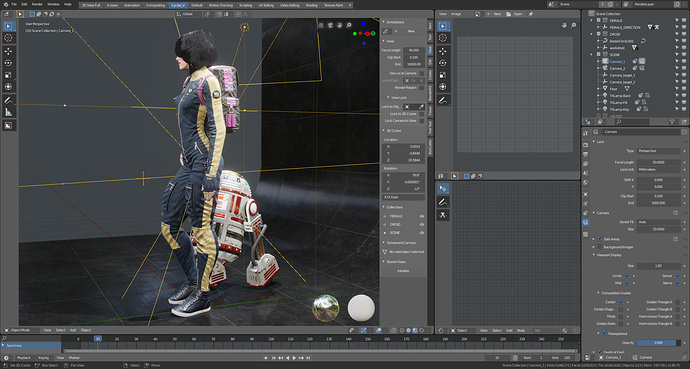Select the Select Box tool in 3D viewport
The image size is (690, 369).
[8, 26]
